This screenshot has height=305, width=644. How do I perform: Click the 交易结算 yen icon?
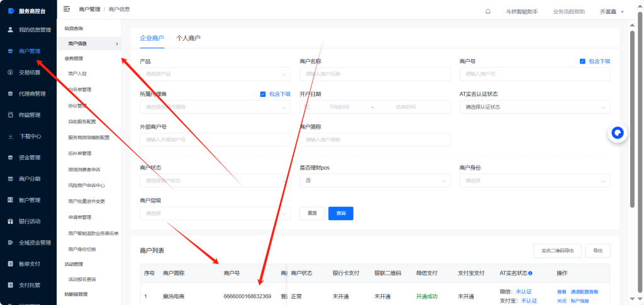pos(11,72)
